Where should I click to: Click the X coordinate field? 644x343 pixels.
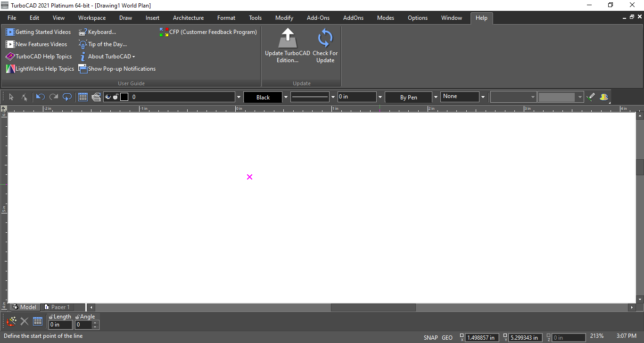click(x=482, y=337)
